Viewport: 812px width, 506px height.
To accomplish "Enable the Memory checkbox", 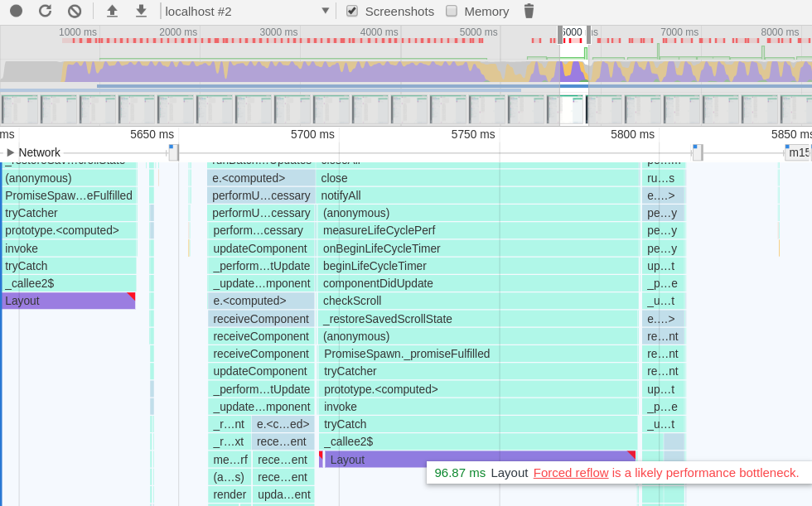I will [452, 11].
